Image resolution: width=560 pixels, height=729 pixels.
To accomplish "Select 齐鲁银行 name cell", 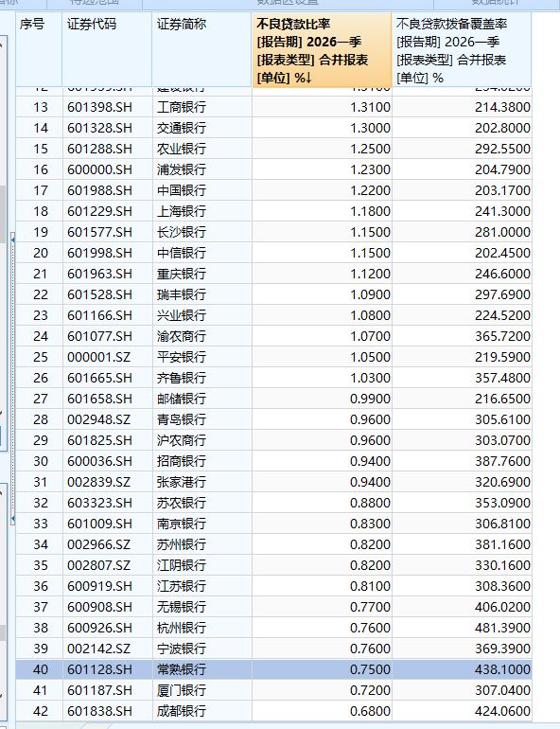I will point(202,378).
